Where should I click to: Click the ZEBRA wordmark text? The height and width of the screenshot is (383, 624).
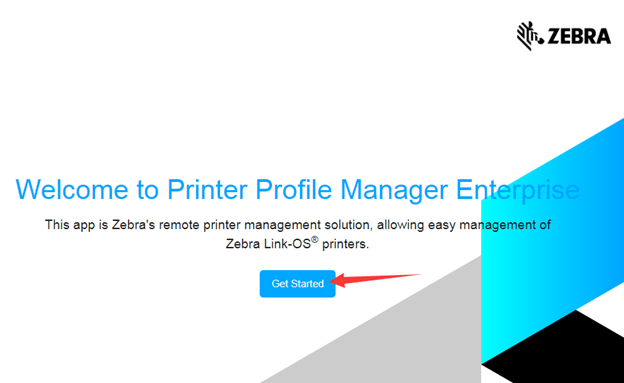579,36
